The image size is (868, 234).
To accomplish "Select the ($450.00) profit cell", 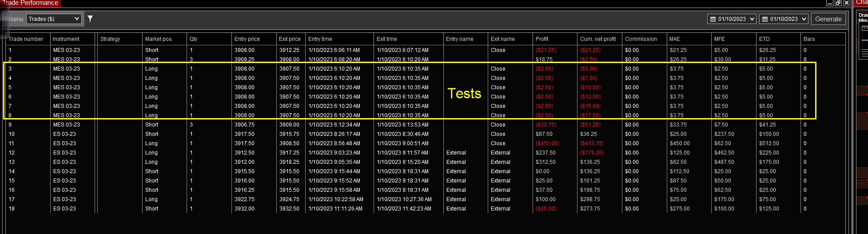I will (x=548, y=143).
